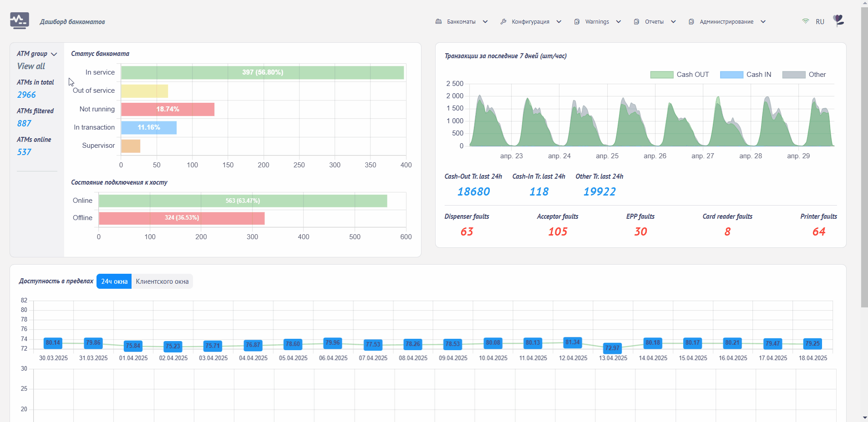
Task: Switch to the 24ч окна tab
Action: pyautogui.click(x=114, y=281)
